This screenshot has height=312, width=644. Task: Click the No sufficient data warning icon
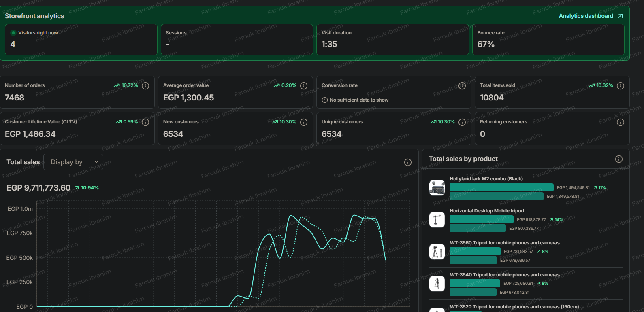point(325,100)
